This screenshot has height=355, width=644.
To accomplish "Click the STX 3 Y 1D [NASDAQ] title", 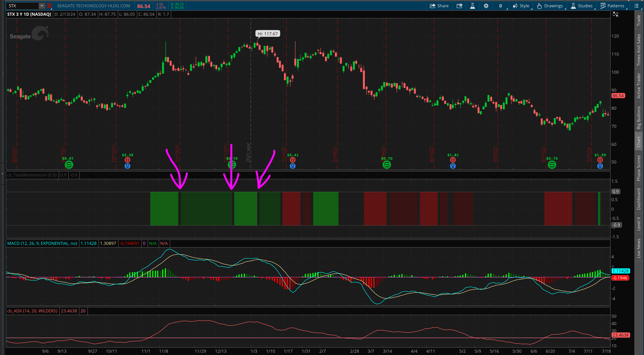I will pos(29,14).
